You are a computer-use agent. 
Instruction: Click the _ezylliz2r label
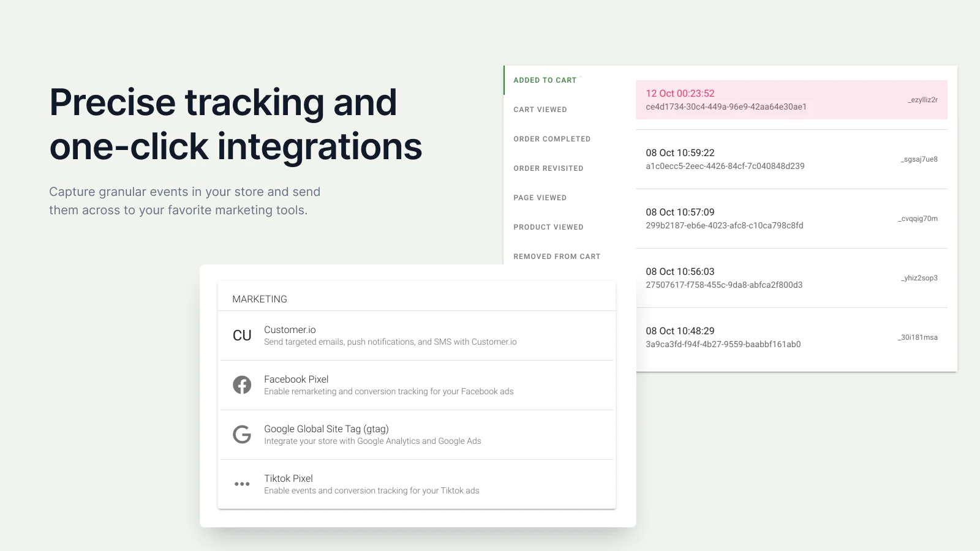922,100
